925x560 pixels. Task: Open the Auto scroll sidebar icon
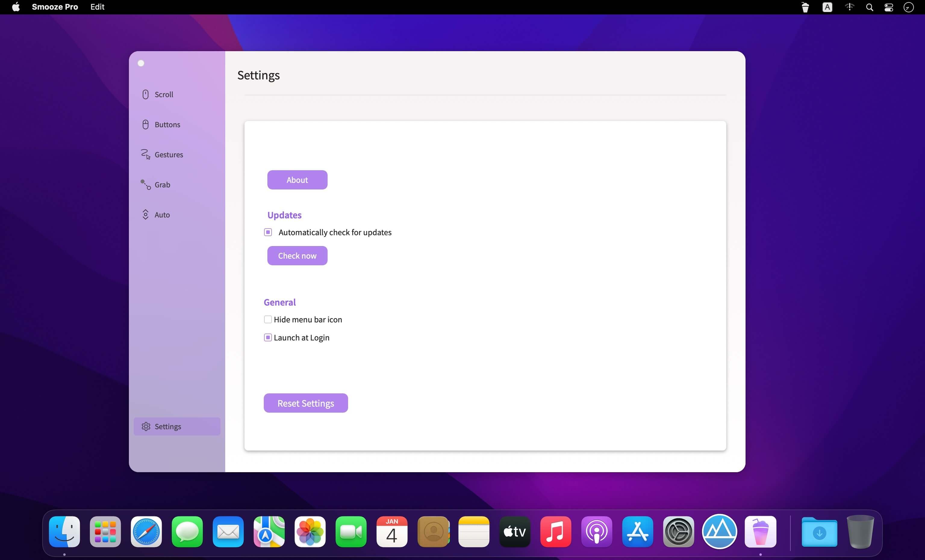[x=145, y=214]
